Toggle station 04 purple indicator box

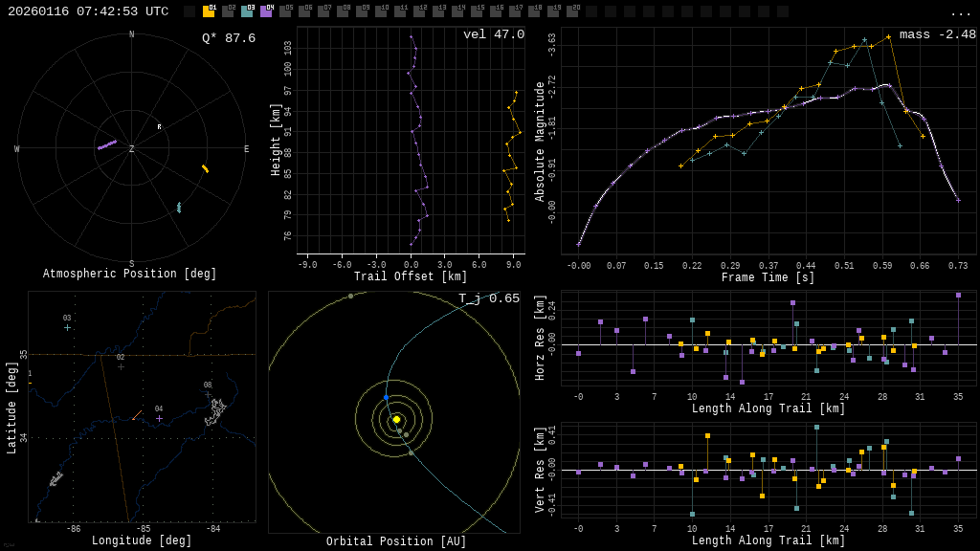point(266,11)
